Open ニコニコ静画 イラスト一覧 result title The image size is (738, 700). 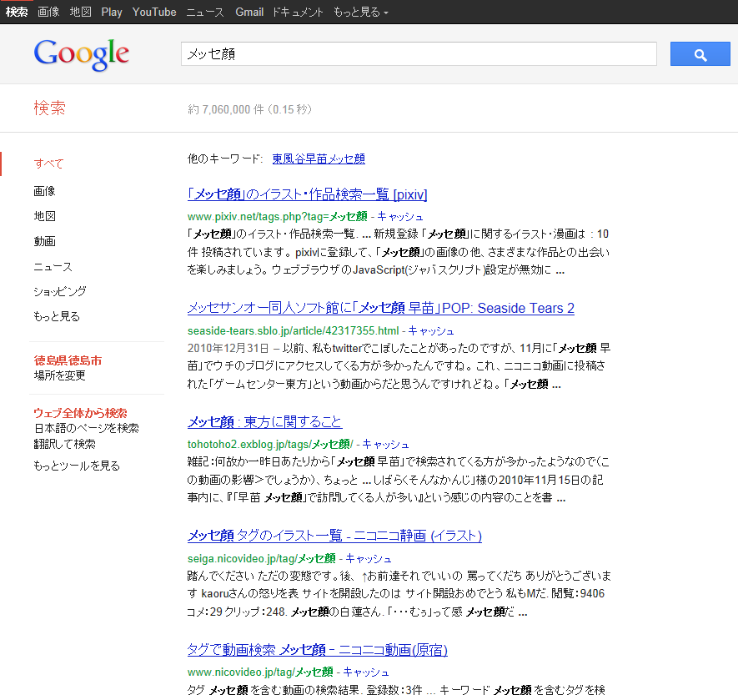click(x=334, y=536)
